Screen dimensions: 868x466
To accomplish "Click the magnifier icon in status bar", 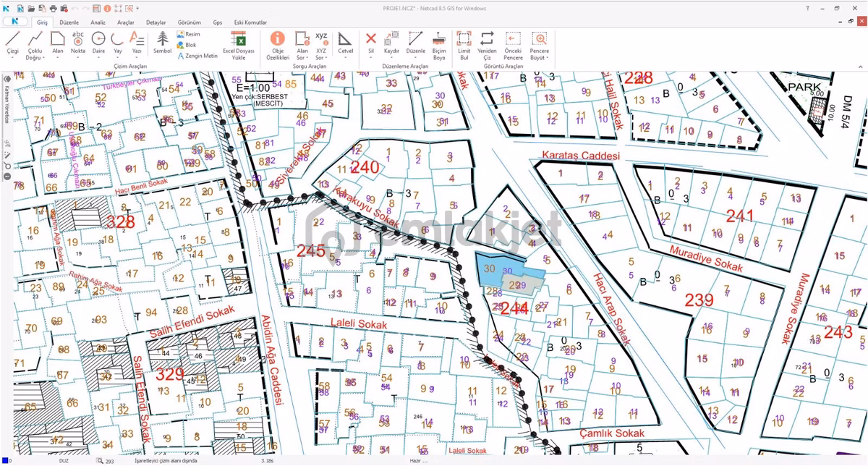I will (x=100, y=460).
